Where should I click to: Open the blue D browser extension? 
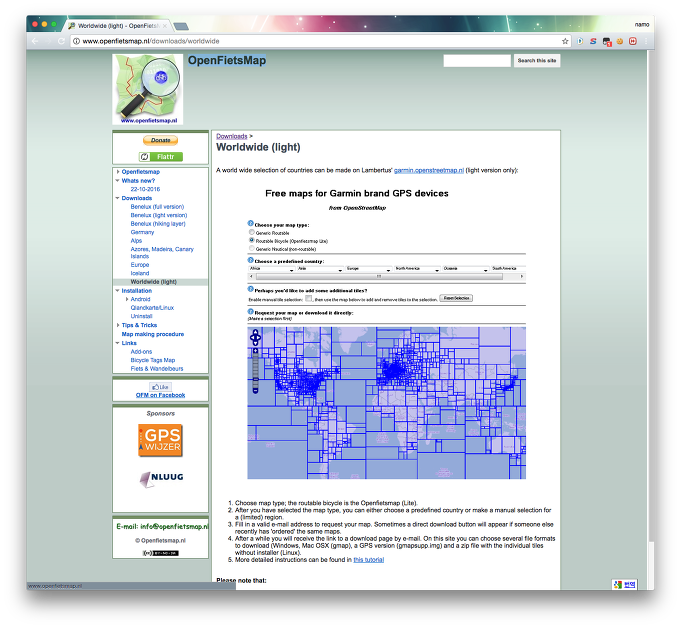pyautogui.click(x=580, y=41)
